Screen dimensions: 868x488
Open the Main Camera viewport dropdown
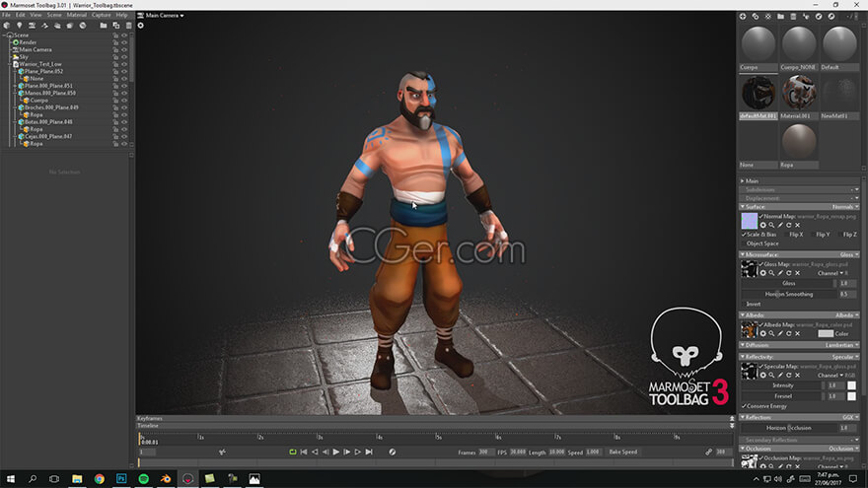tap(161, 16)
